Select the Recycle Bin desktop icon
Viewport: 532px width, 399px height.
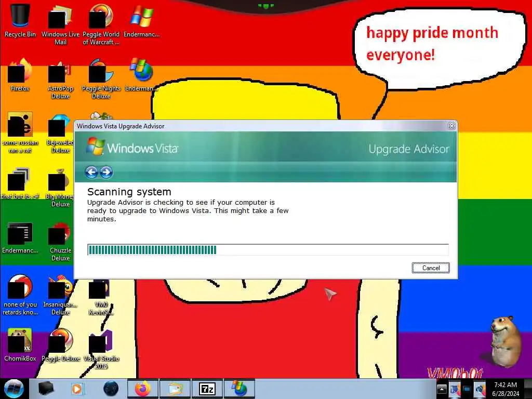point(20,20)
